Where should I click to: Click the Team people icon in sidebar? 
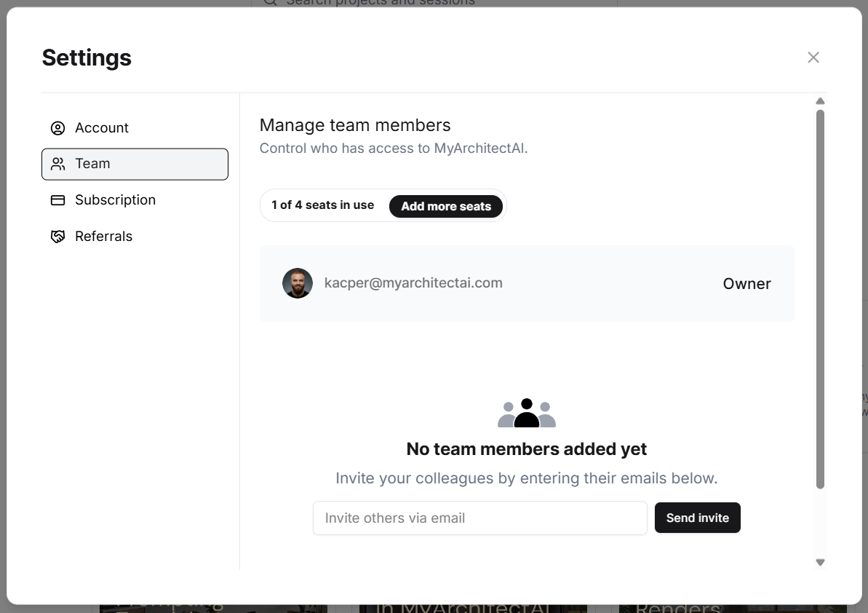click(57, 164)
